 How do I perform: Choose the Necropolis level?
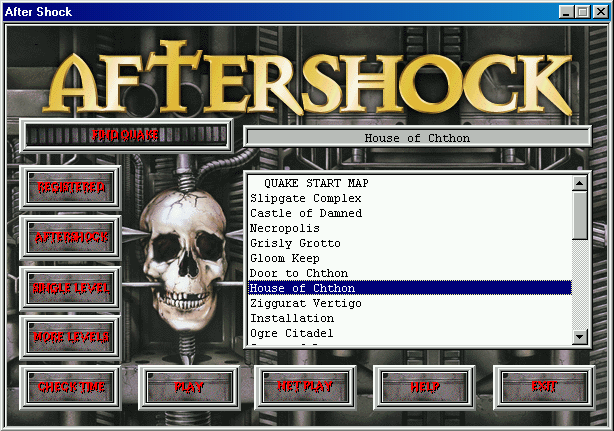point(410,228)
